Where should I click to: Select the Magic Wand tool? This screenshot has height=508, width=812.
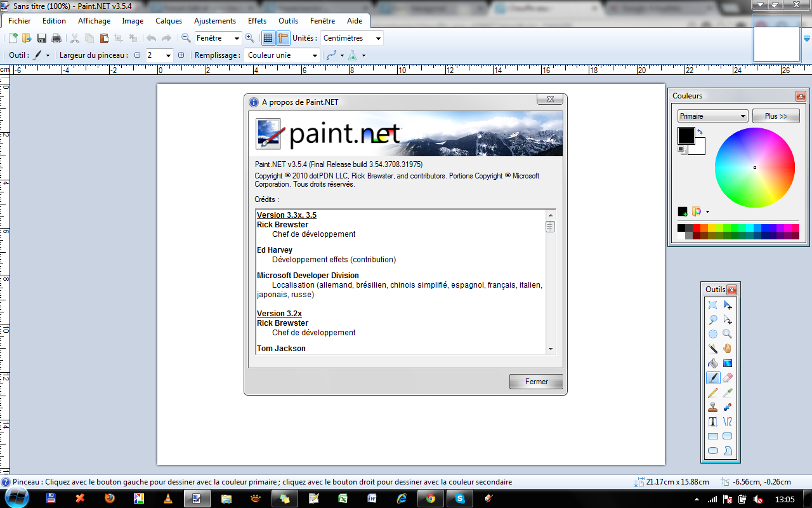coord(713,349)
